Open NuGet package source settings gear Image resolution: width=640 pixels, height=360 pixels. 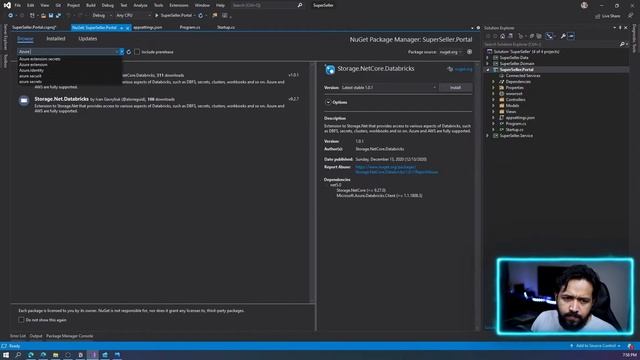tap(469, 52)
